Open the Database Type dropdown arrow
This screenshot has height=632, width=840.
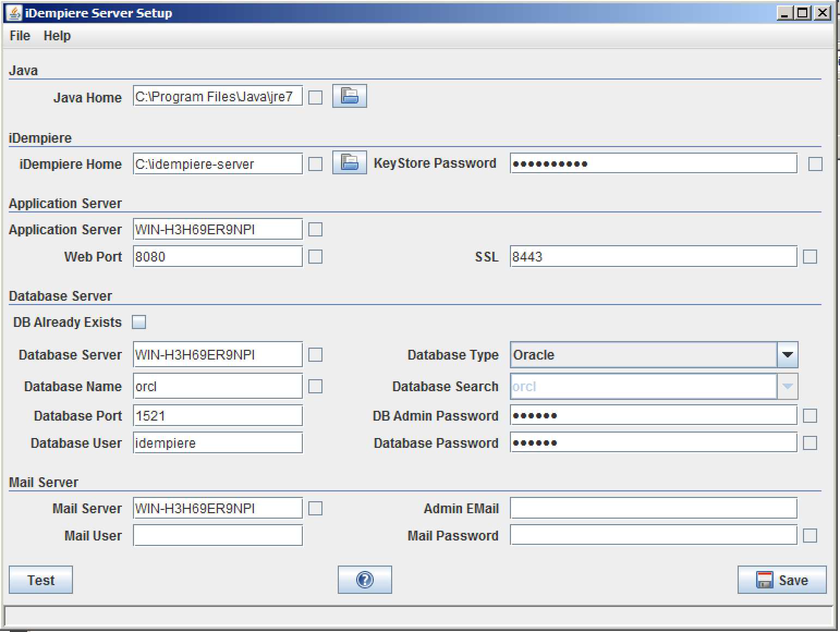click(x=787, y=355)
